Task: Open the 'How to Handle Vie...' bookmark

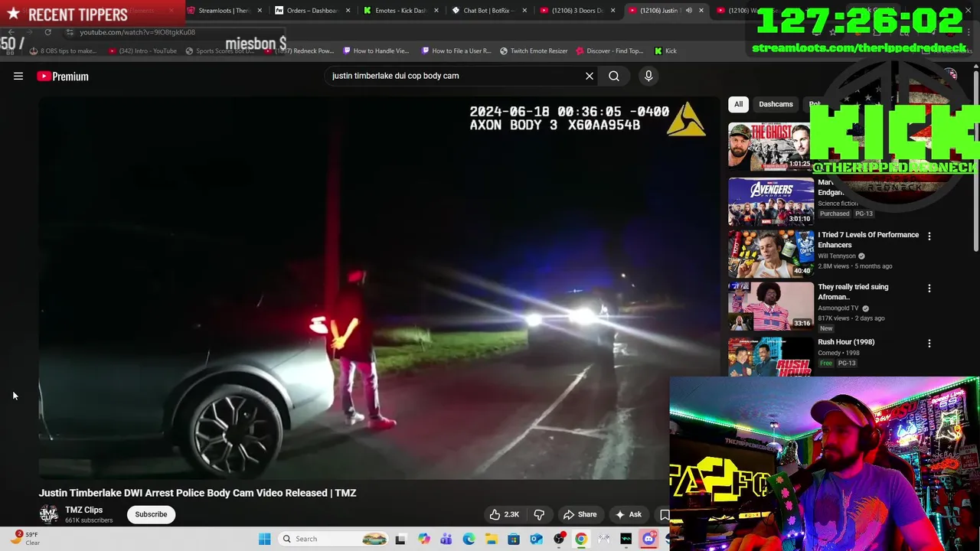Action: [x=376, y=51]
